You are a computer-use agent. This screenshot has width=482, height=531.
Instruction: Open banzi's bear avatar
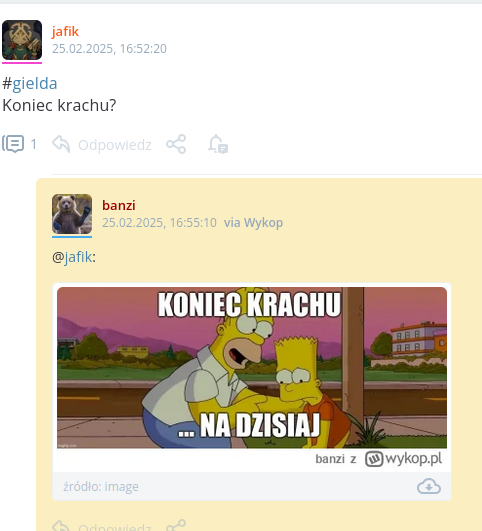pos(72,214)
